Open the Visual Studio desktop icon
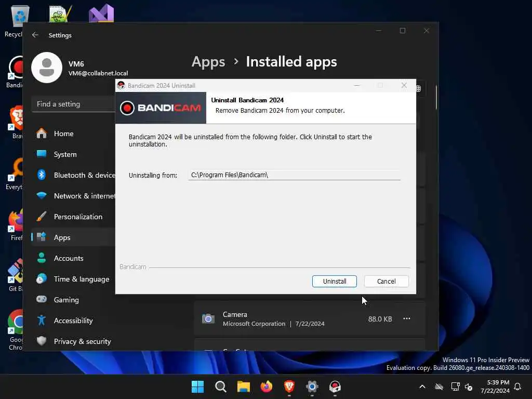The image size is (532, 399). pos(101,14)
